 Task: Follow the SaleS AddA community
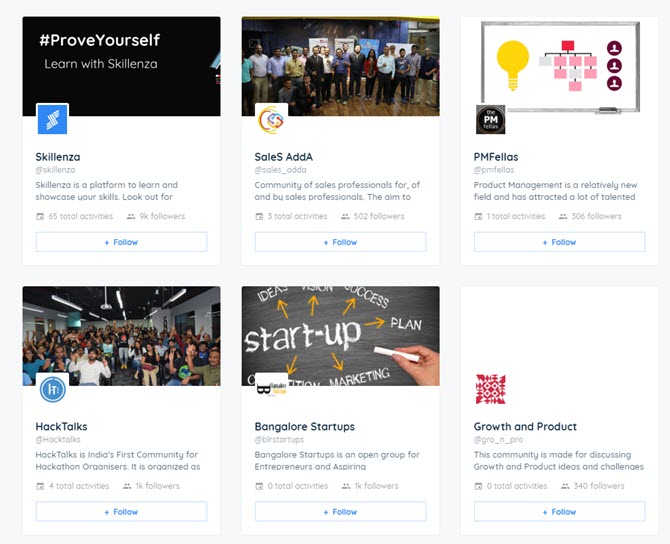(340, 242)
